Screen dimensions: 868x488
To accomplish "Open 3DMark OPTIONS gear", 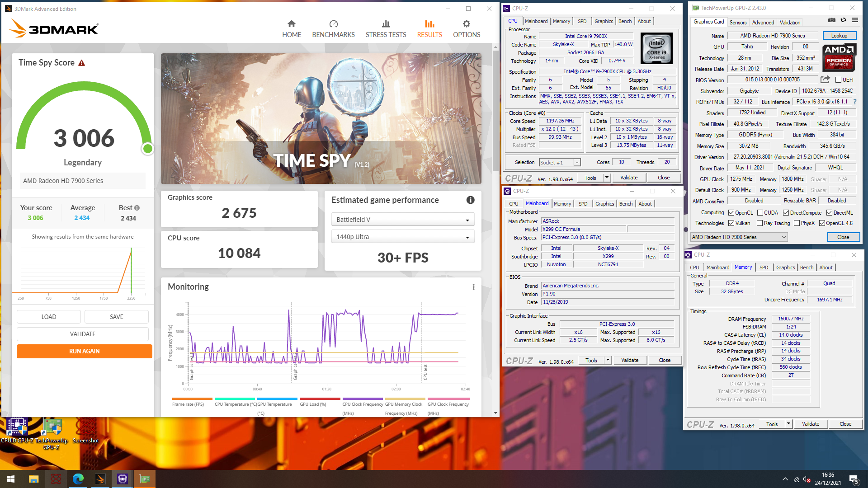I will click(x=467, y=29).
